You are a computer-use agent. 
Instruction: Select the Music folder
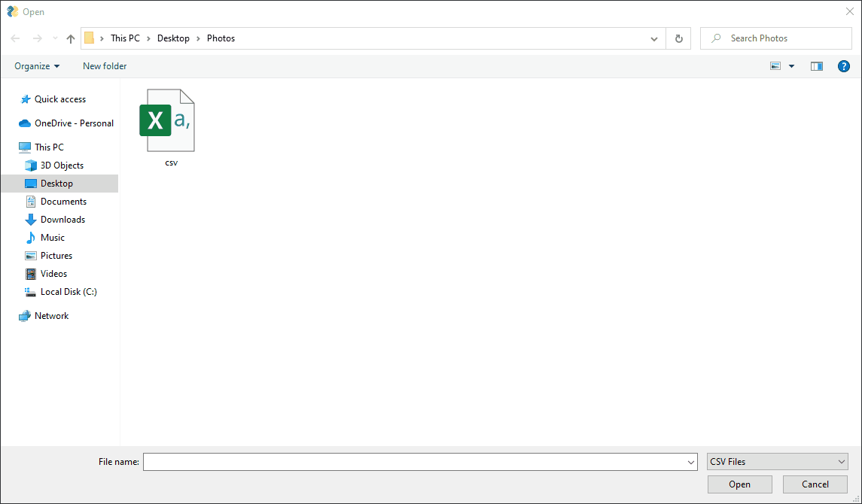(52, 238)
